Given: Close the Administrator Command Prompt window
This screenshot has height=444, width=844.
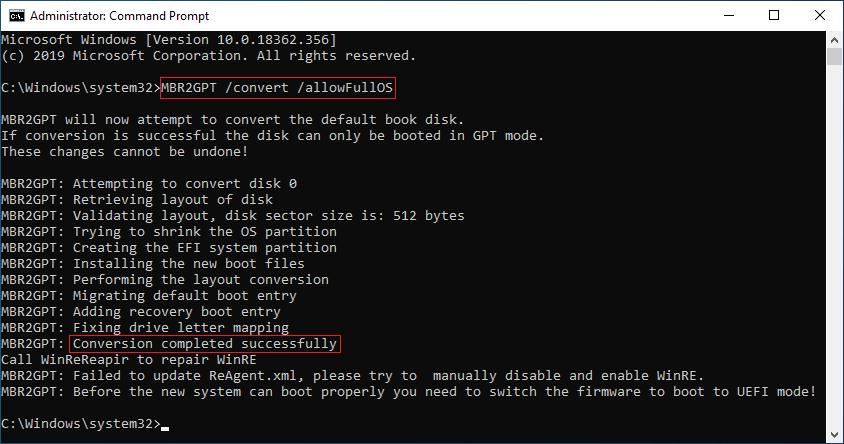Looking at the screenshot, I should click(x=820, y=15).
